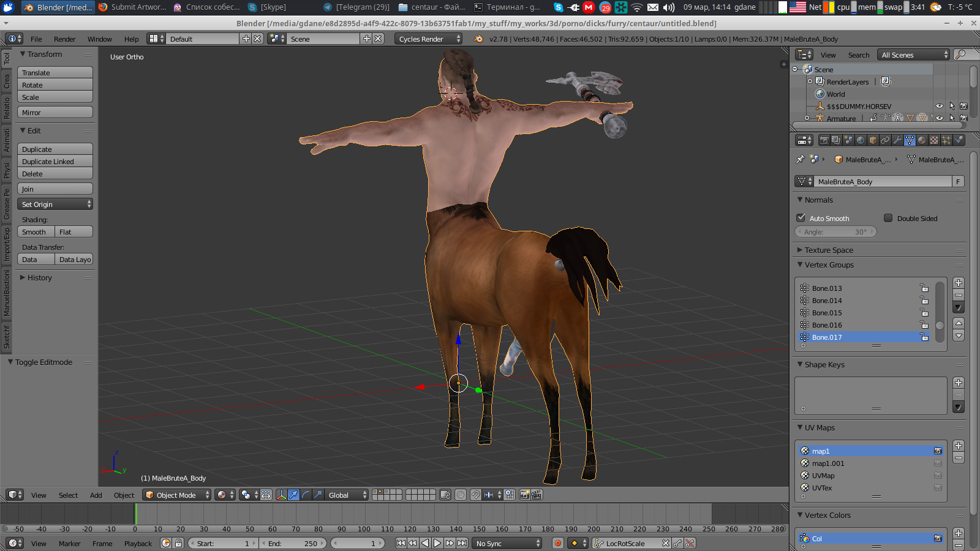Toggle active render camera for map1.001
This screenshot has width=980, height=551.
(938, 463)
